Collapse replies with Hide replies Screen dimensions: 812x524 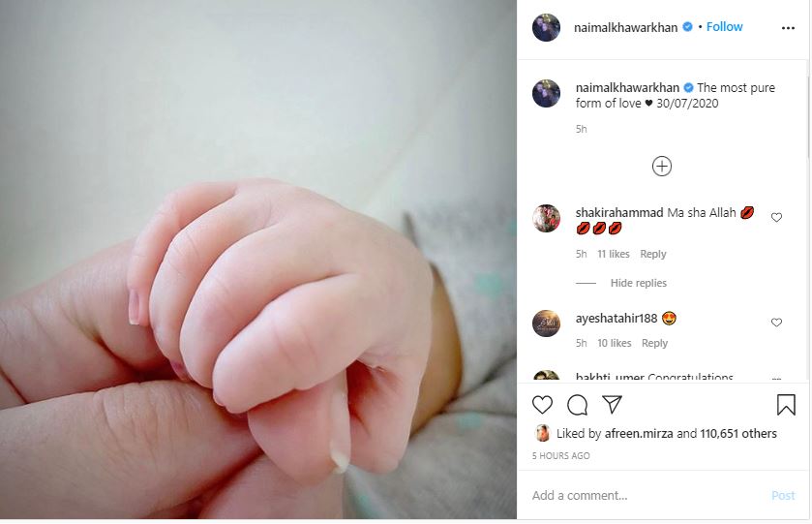point(638,283)
